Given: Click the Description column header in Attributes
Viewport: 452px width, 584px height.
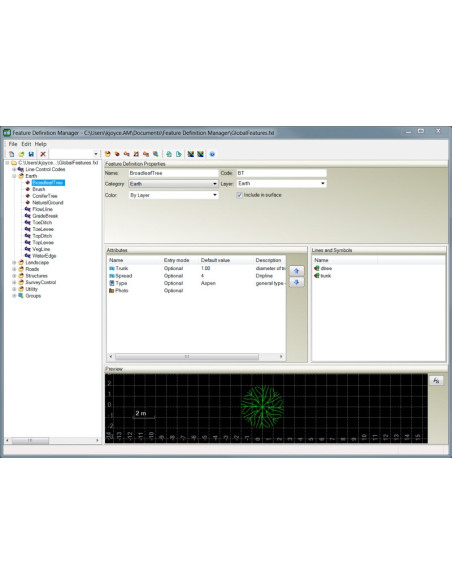Looking at the screenshot, I should 270,260.
